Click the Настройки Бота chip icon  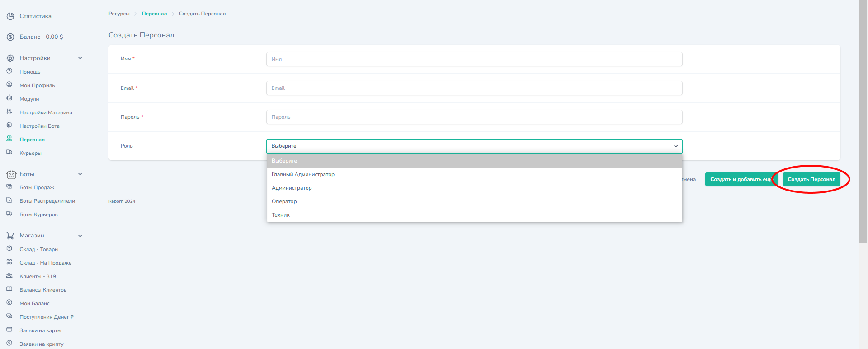(x=9, y=125)
